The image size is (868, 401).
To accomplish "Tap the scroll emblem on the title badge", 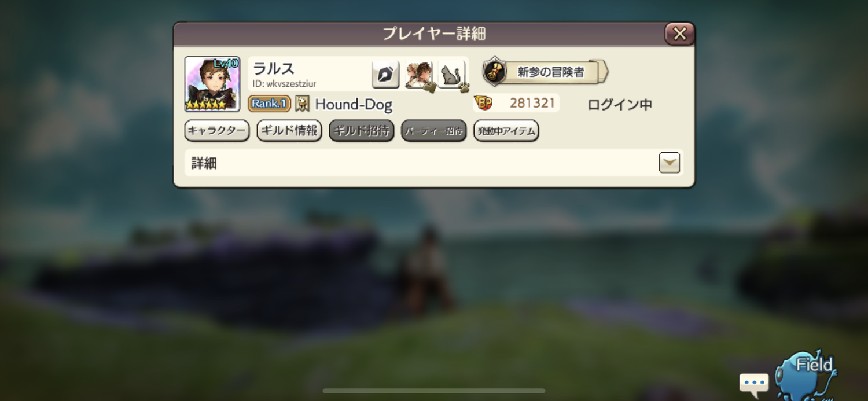I will tap(494, 72).
